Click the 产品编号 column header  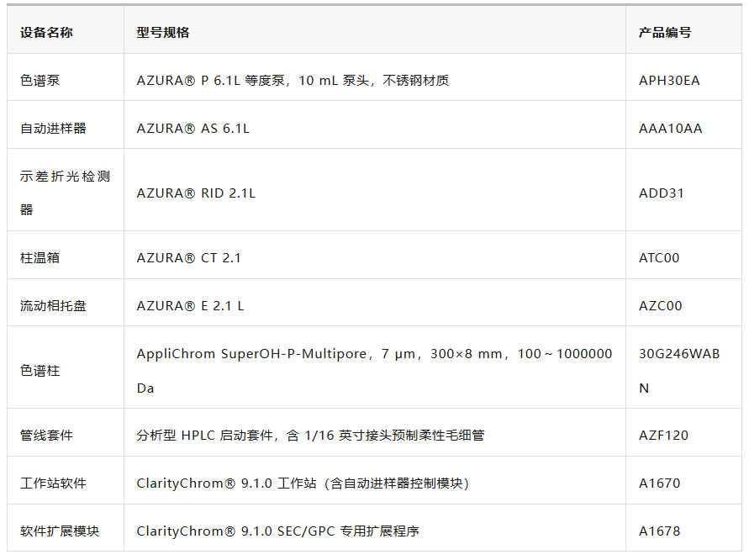tap(683, 29)
